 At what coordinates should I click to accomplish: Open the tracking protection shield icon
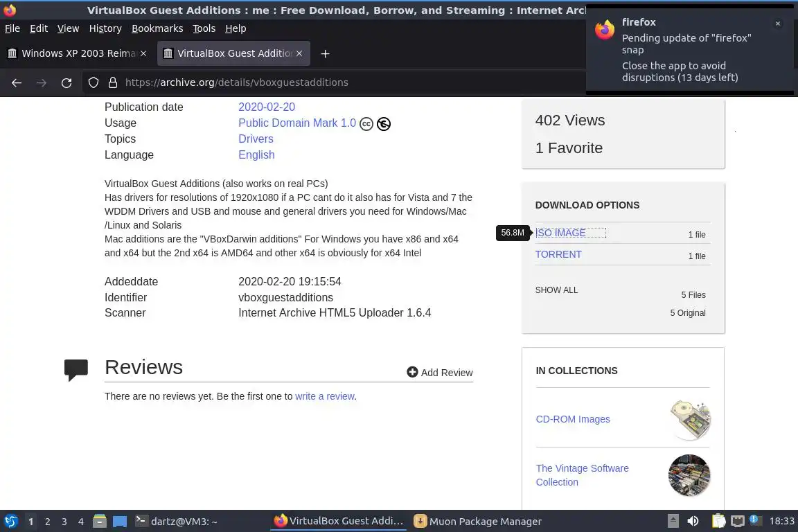pyautogui.click(x=93, y=82)
